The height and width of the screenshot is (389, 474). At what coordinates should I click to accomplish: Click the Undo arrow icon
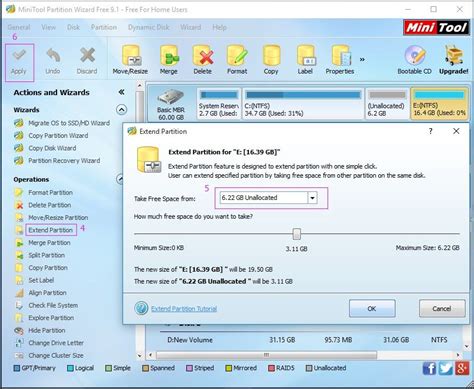click(53, 55)
